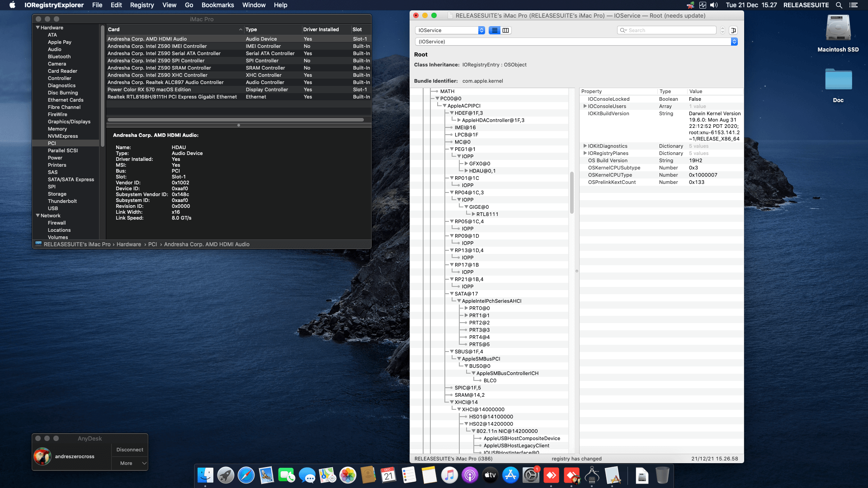The width and height of the screenshot is (868, 488).
Task: Open FaceTime from the Dock
Action: [287, 475]
